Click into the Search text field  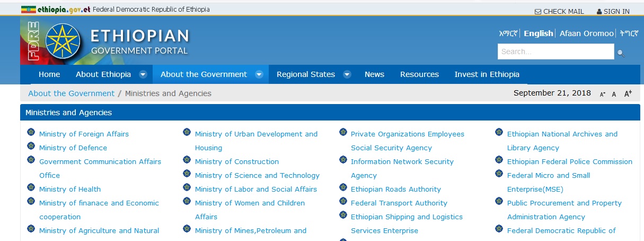(x=555, y=51)
